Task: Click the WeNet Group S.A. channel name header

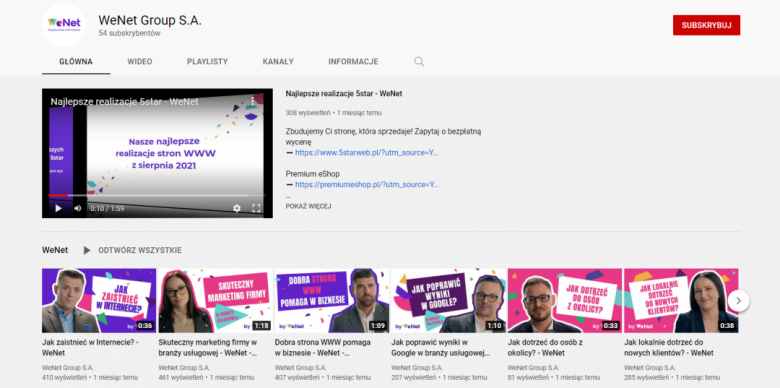Action: point(150,20)
